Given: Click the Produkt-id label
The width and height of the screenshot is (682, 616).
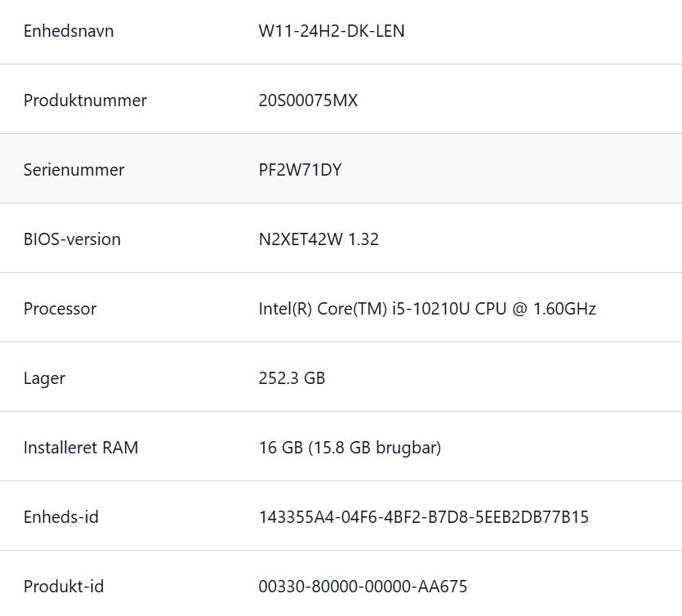Looking at the screenshot, I should (x=63, y=587).
